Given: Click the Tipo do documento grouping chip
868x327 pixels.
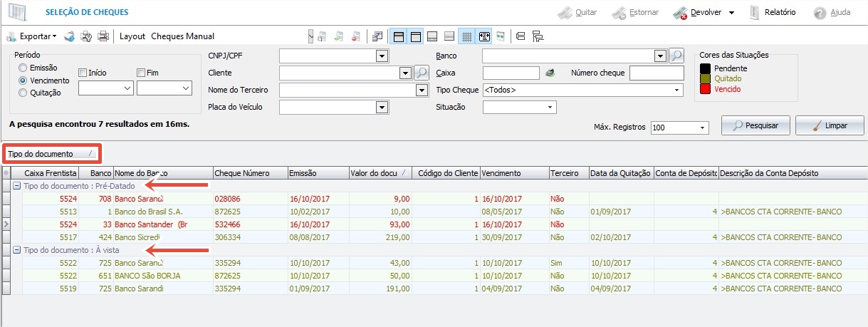Looking at the screenshot, I should click(51, 153).
